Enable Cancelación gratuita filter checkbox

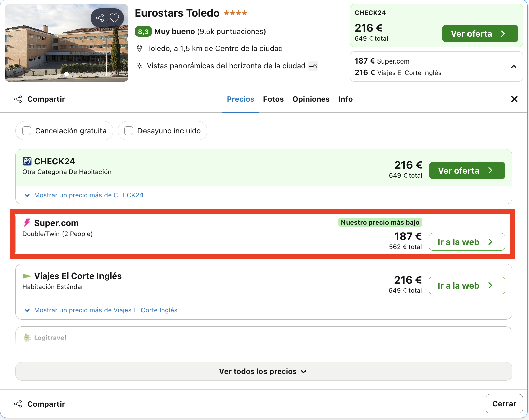27,131
